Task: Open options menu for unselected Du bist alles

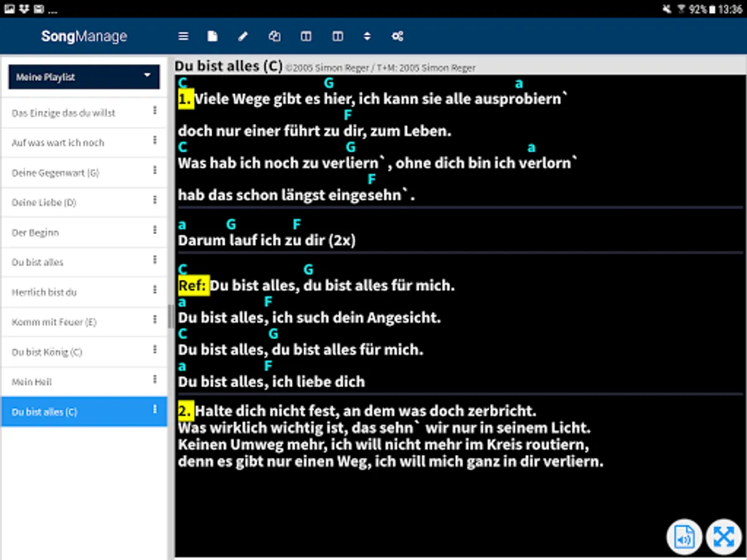Action: (155, 261)
